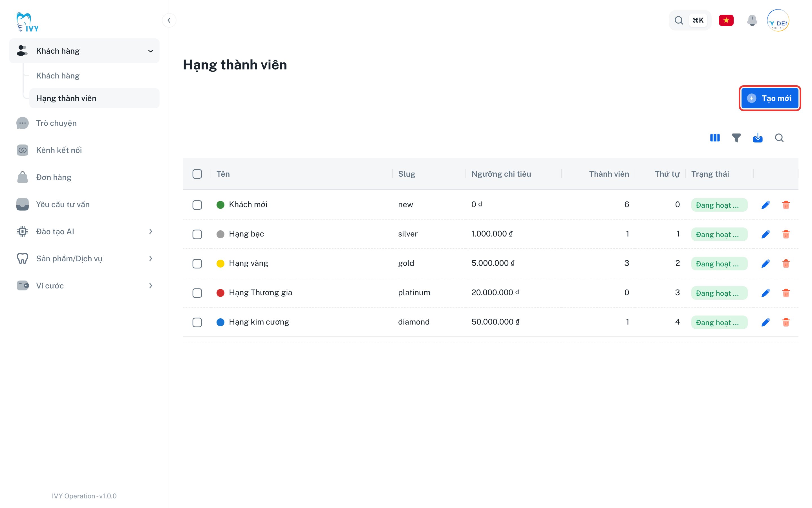Collapse the Khách hàng menu chevron

coord(150,51)
